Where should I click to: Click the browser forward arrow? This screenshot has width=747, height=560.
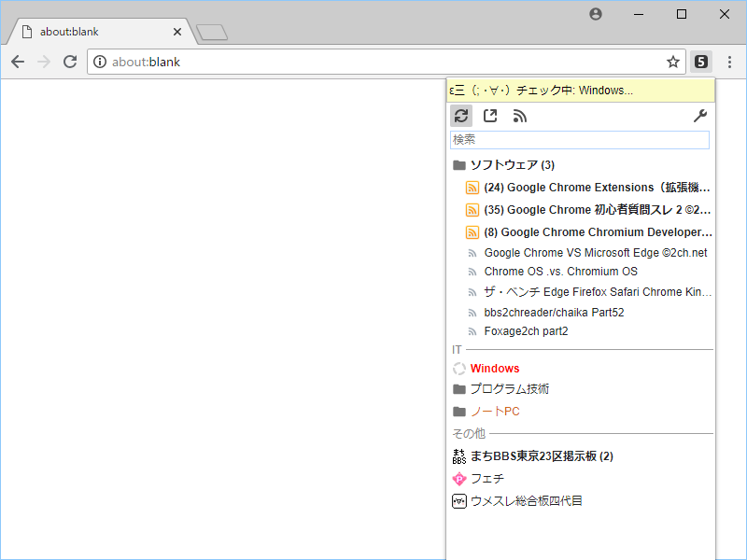pyautogui.click(x=44, y=62)
